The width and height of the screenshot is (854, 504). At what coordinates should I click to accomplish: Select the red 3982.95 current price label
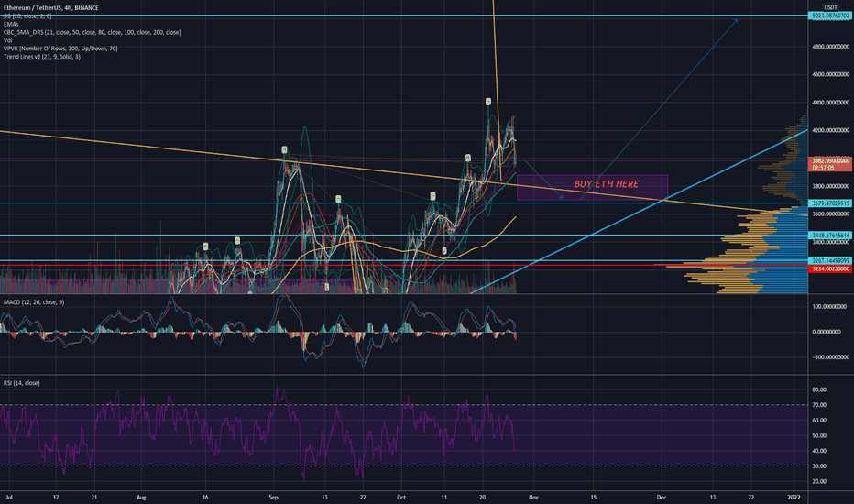[x=830, y=160]
